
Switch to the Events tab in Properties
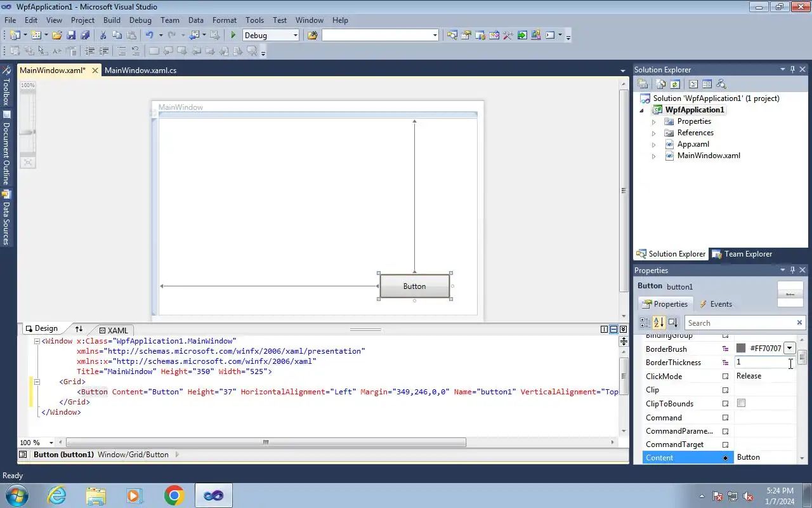[x=716, y=304]
